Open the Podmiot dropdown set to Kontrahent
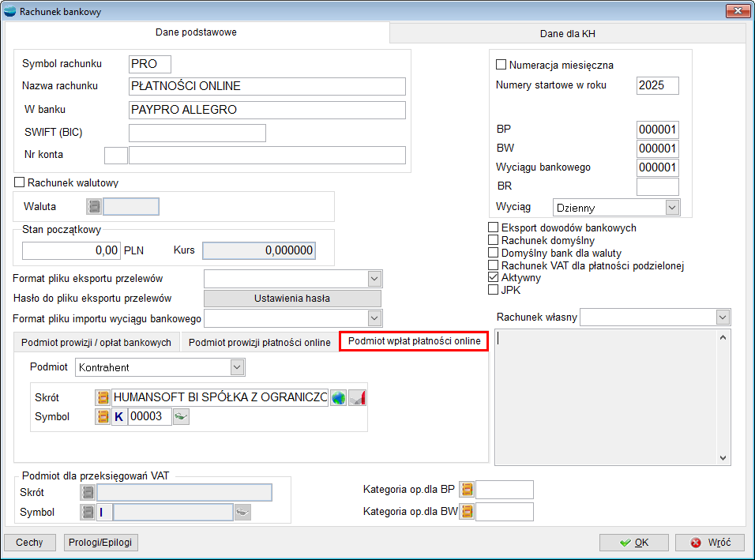Viewport: 755px width, 560px height. (237, 367)
